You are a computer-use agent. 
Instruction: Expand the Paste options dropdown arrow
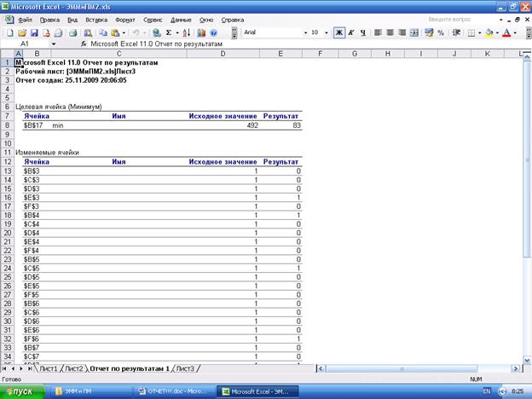124,33
